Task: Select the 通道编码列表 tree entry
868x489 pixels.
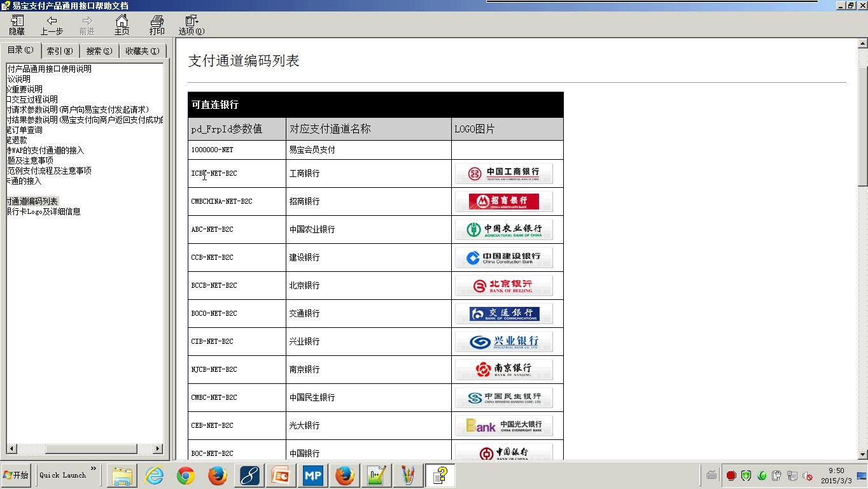Action: tap(32, 201)
